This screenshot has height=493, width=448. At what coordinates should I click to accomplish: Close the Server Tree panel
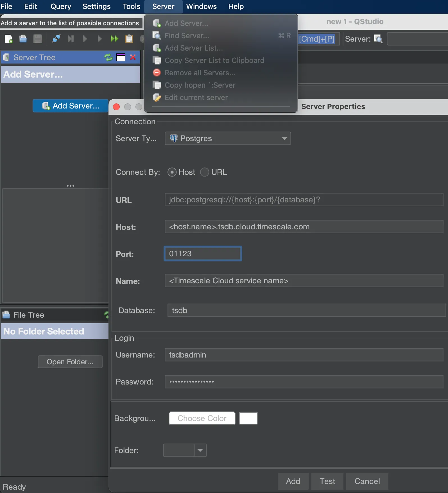pos(133,57)
